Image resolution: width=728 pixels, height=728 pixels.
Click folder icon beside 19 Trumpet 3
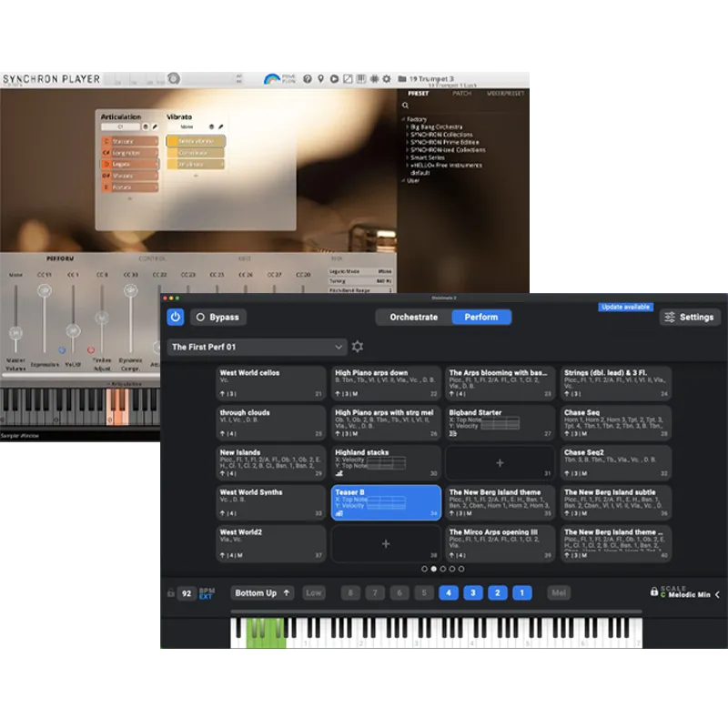402,79
